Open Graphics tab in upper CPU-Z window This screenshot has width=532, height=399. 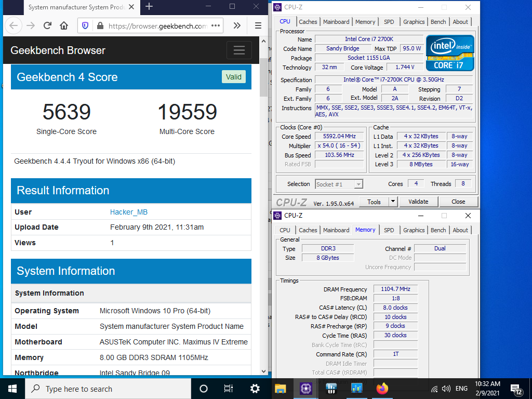click(414, 22)
